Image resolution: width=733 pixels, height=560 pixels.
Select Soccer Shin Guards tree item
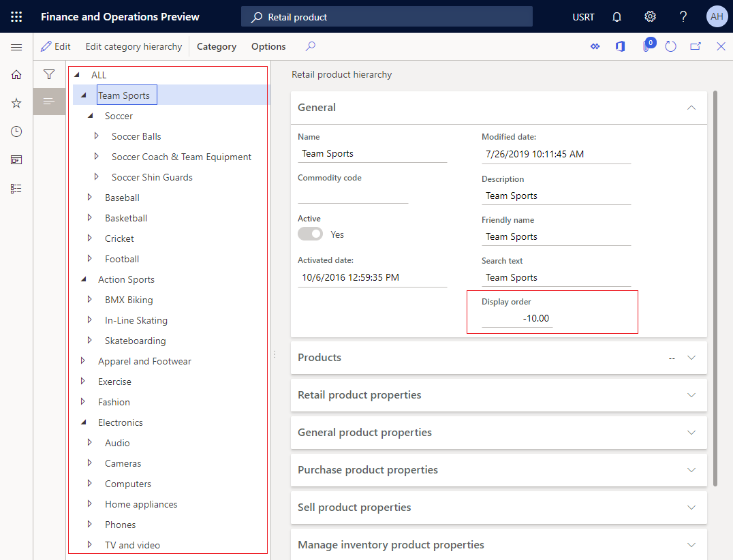point(152,177)
